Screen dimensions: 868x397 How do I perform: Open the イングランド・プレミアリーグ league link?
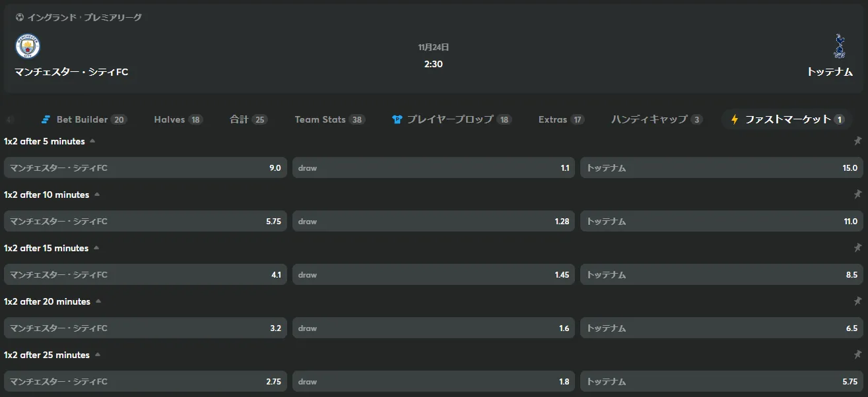[84, 18]
